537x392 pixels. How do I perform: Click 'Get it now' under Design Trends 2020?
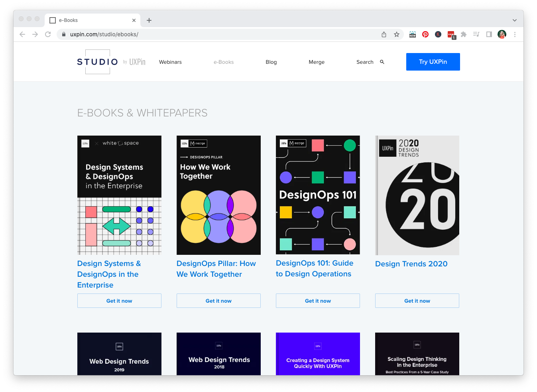[x=417, y=301]
